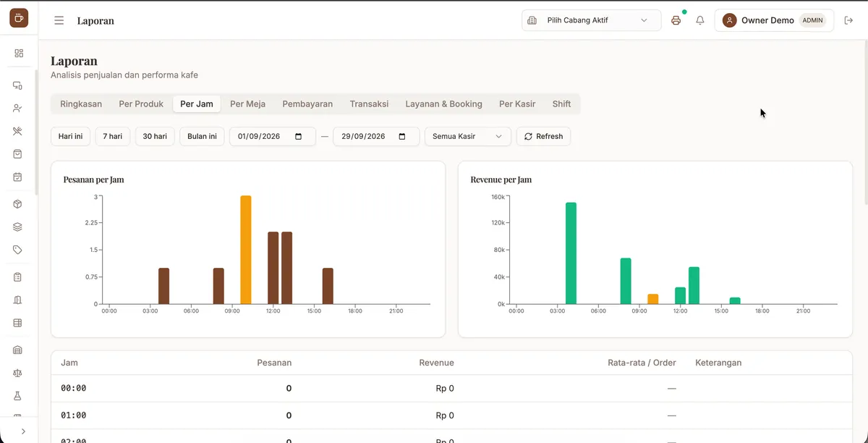Viewport: 868px width, 443px height.
Task: Click the Owner Demo avatar icon
Action: [729, 20]
